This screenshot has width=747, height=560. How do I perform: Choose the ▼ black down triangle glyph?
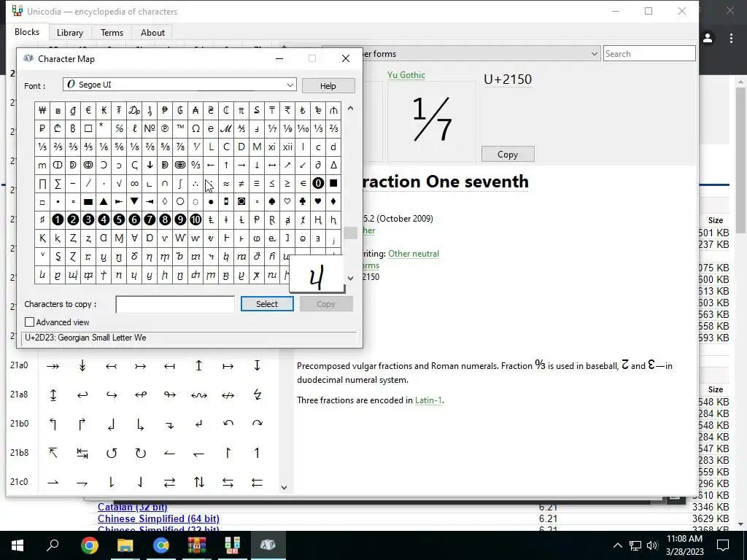click(134, 201)
